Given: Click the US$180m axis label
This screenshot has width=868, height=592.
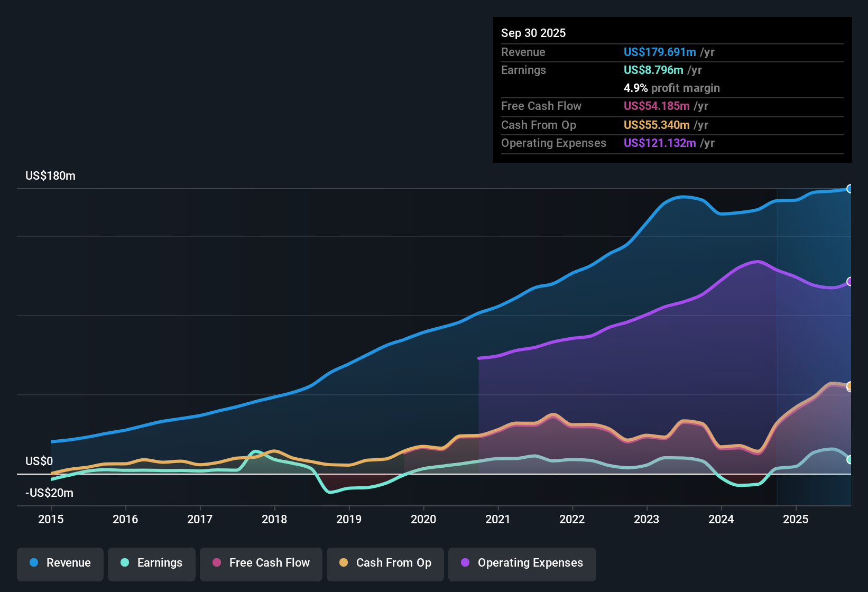Looking at the screenshot, I should 50,176.
